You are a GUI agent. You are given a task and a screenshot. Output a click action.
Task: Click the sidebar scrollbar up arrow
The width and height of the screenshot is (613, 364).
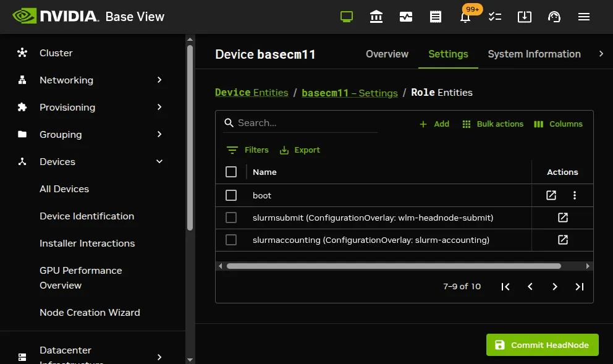point(190,39)
